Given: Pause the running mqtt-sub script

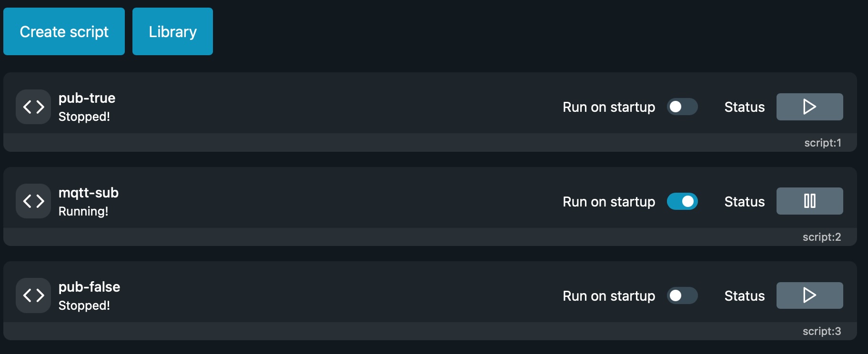Looking at the screenshot, I should tap(809, 201).
